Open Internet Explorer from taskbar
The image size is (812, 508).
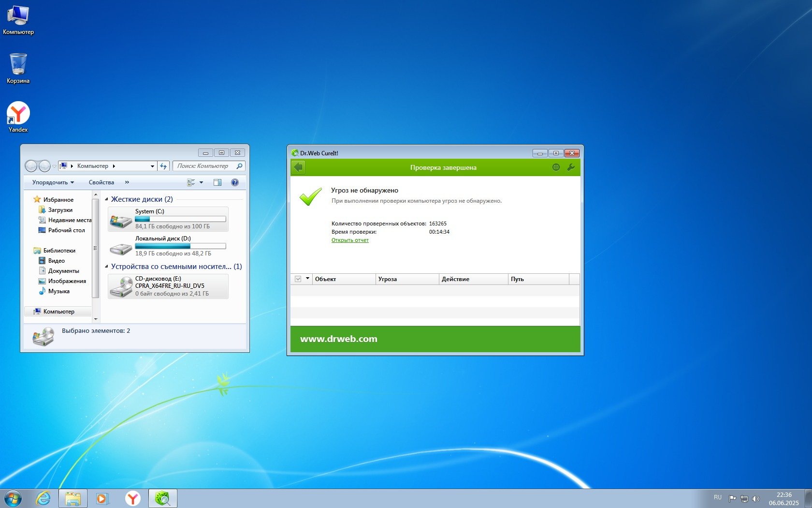coord(43,498)
